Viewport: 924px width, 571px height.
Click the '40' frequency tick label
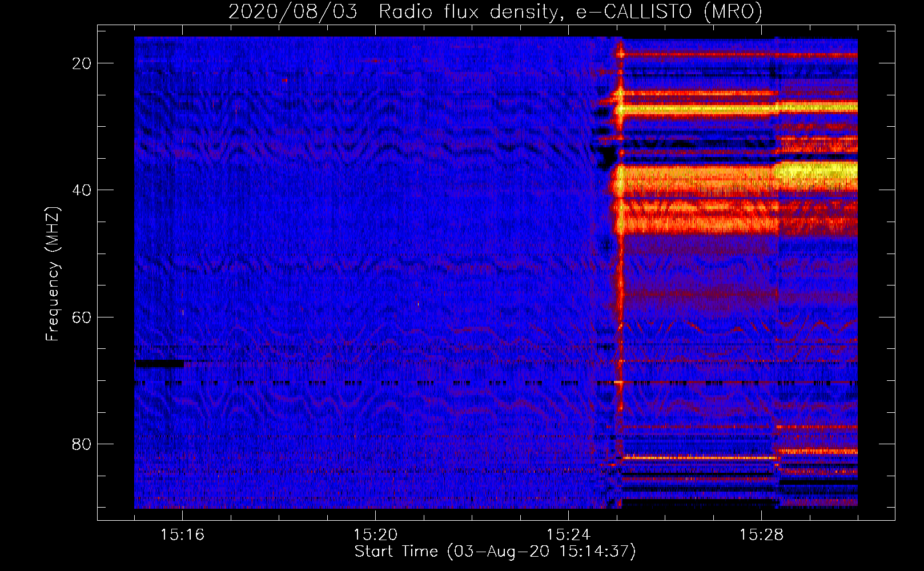[x=82, y=190]
